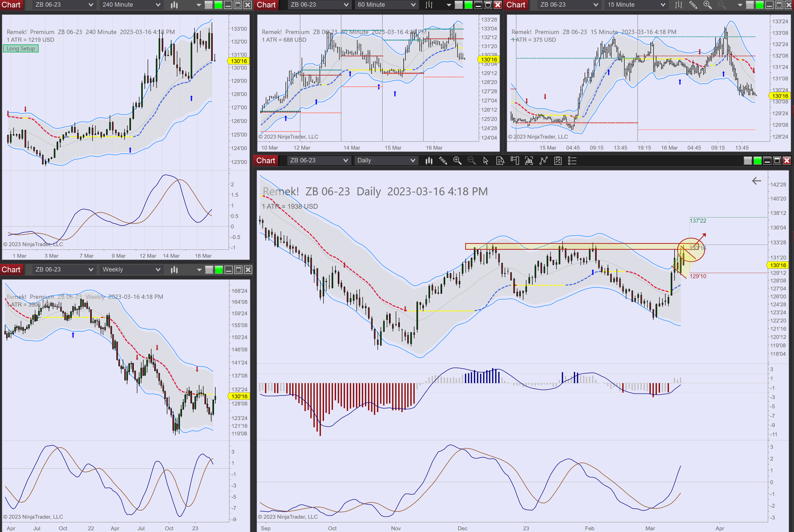
Task: Click back arrow on Daily chart
Action: [x=756, y=181]
